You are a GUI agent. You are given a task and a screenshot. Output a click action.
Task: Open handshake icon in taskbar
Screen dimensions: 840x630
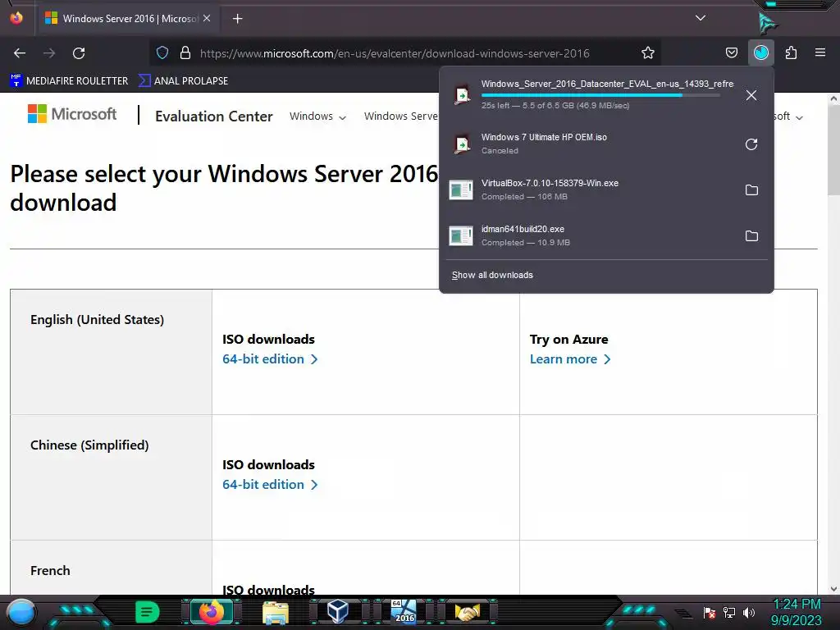[x=467, y=612]
